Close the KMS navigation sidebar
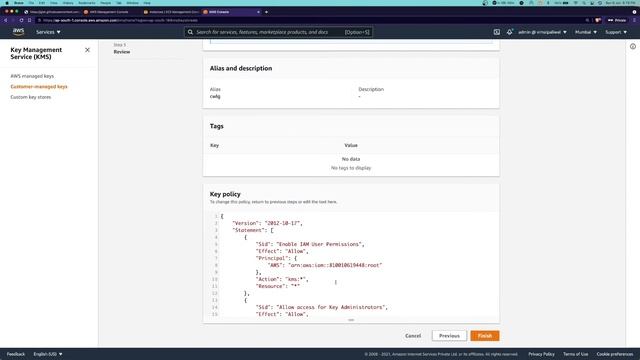 click(87, 50)
